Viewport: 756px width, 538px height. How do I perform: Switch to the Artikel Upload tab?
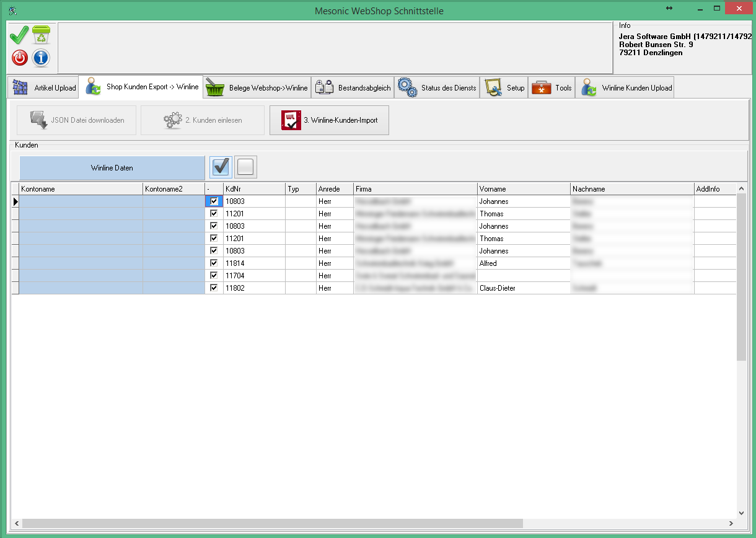click(x=43, y=87)
